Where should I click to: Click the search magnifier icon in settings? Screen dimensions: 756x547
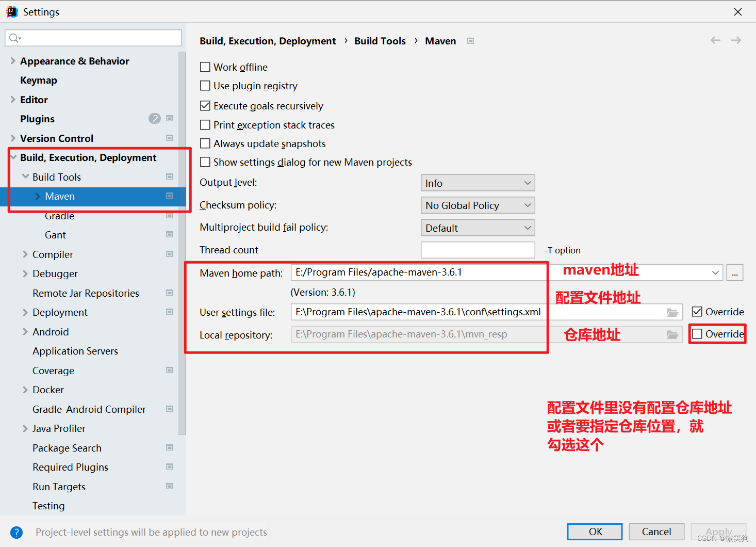[x=14, y=38]
